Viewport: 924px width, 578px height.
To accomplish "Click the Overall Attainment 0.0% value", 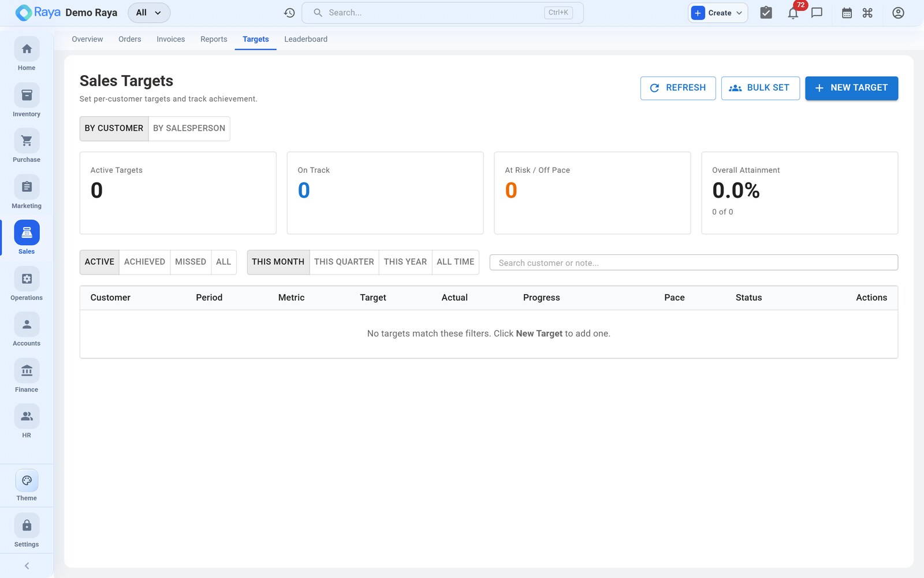I will (x=736, y=190).
